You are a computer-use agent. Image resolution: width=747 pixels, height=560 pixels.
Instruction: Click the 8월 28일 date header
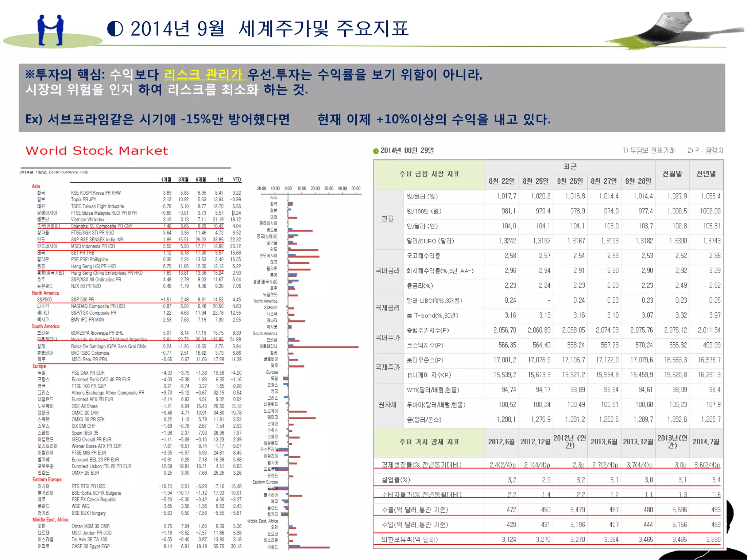click(638, 182)
